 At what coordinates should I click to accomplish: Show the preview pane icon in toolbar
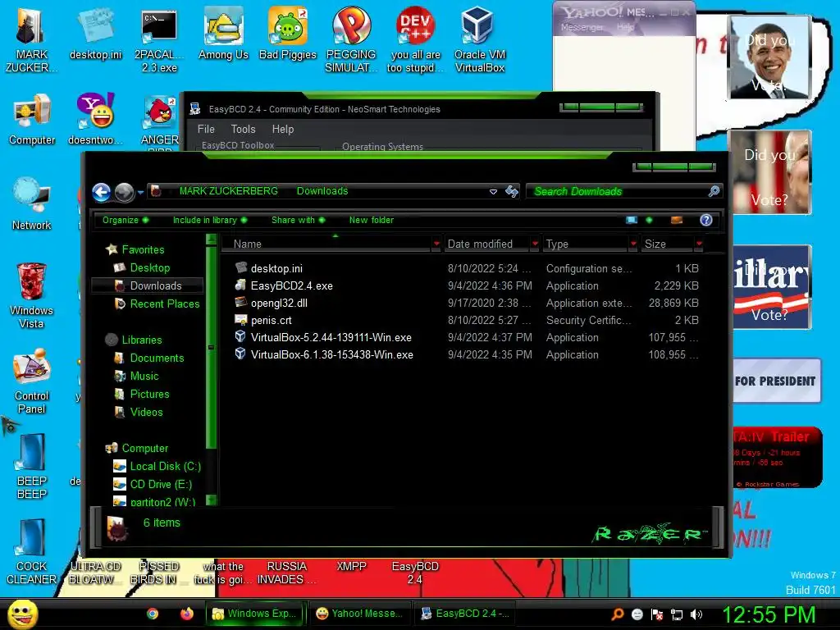tap(677, 220)
